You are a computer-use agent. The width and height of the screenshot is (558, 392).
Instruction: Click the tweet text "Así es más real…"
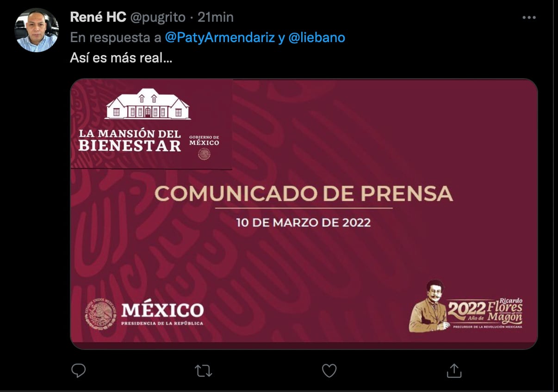[x=121, y=58]
